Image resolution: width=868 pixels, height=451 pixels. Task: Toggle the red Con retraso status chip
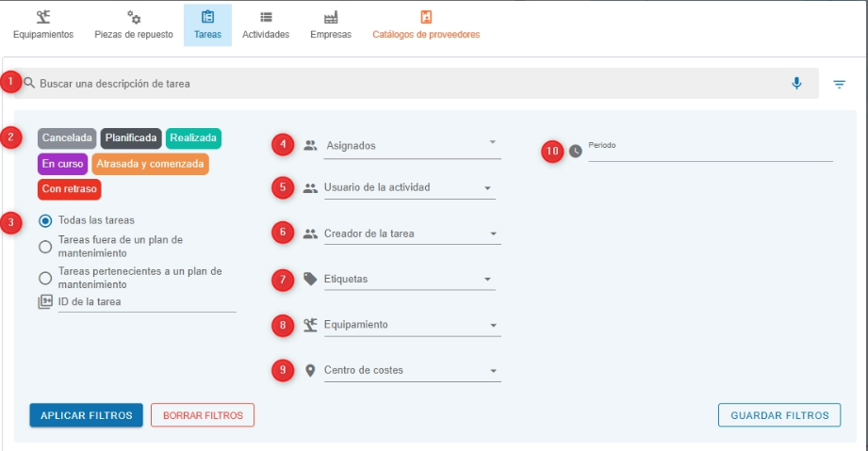(69, 189)
